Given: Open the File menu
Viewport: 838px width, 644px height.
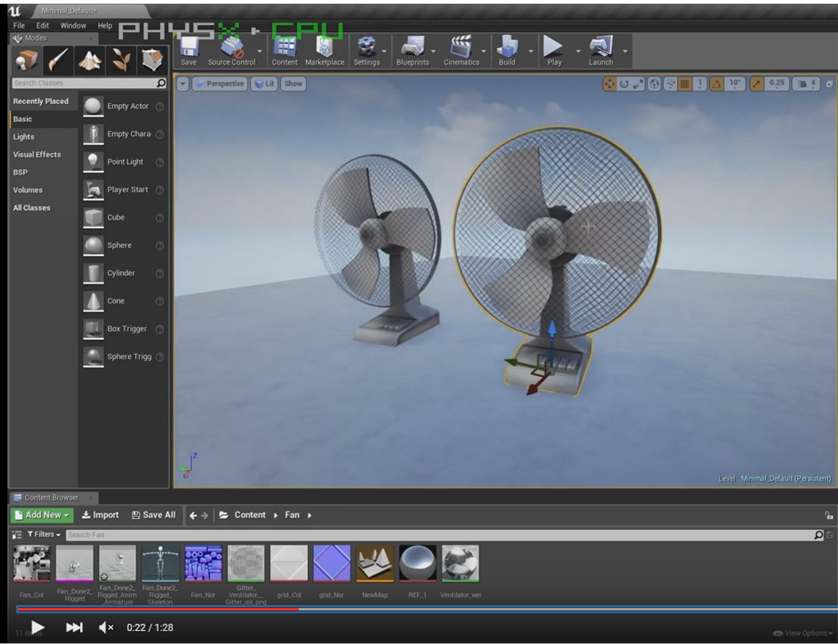Looking at the screenshot, I should click(19, 26).
